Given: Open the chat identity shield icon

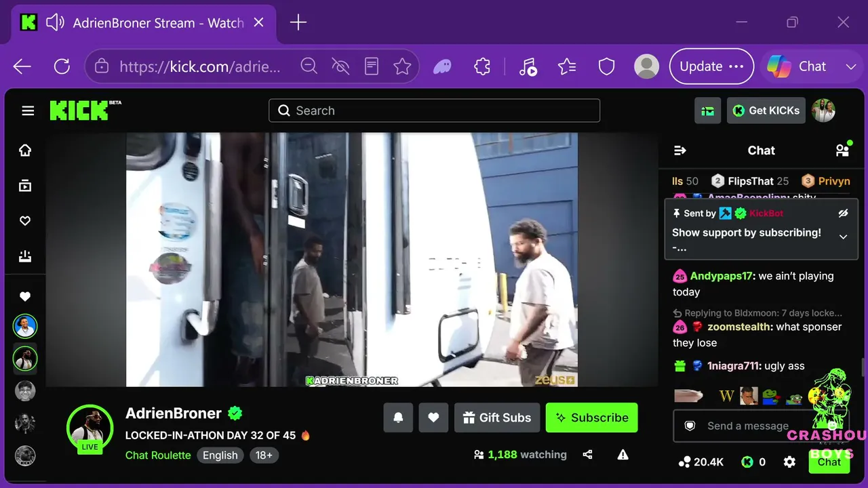Looking at the screenshot, I should pos(690,426).
